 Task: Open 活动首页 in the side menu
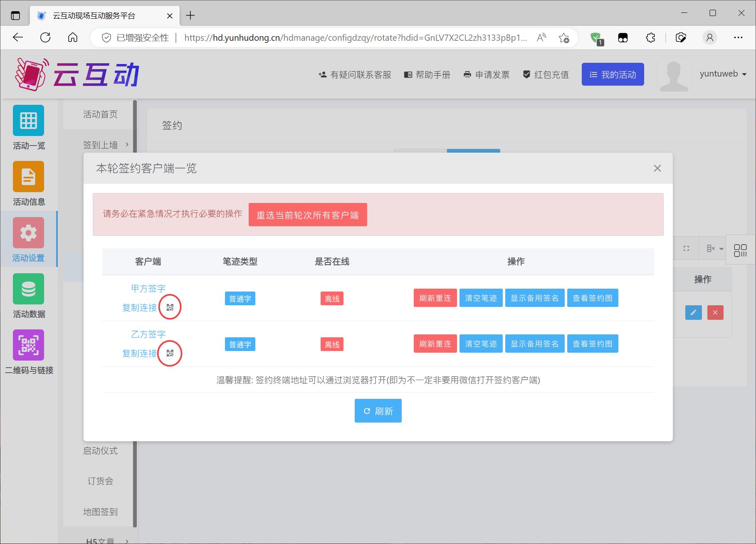100,114
